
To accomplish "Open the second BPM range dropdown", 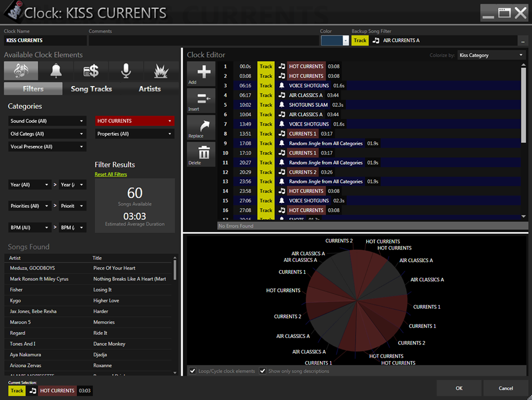I will coord(72,228).
